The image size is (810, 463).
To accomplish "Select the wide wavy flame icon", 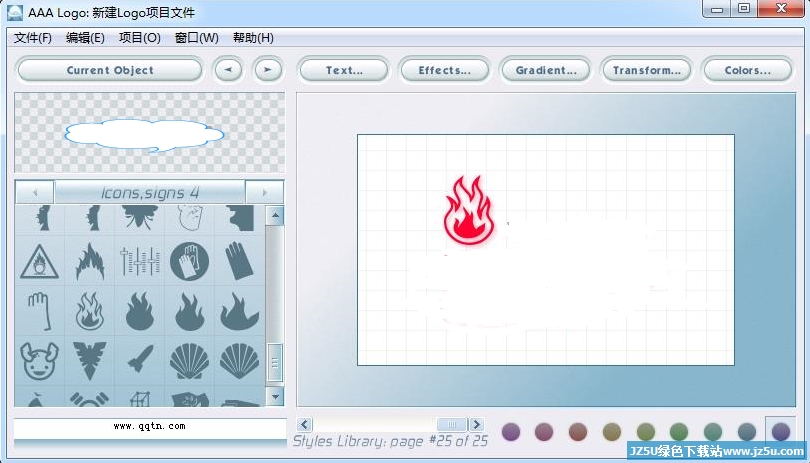I will pos(240,312).
